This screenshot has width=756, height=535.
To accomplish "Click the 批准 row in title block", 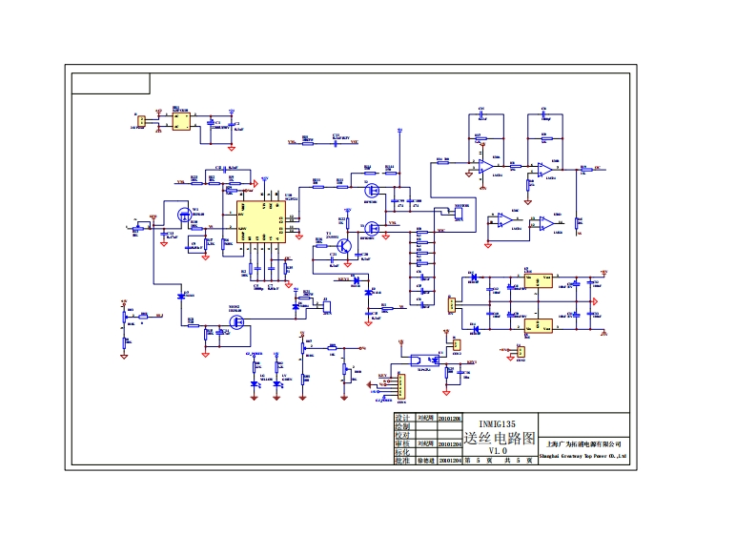I will [403, 460].
